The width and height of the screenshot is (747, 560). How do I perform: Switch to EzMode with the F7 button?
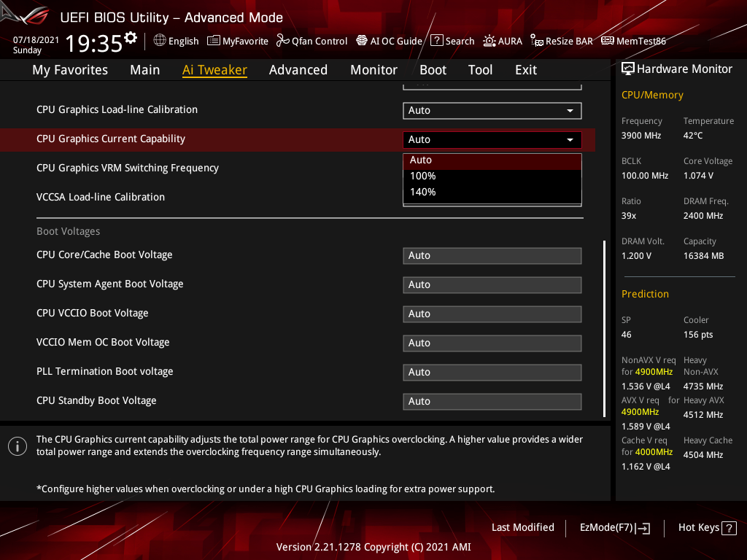pyautogui.click(x=614, y=527)
